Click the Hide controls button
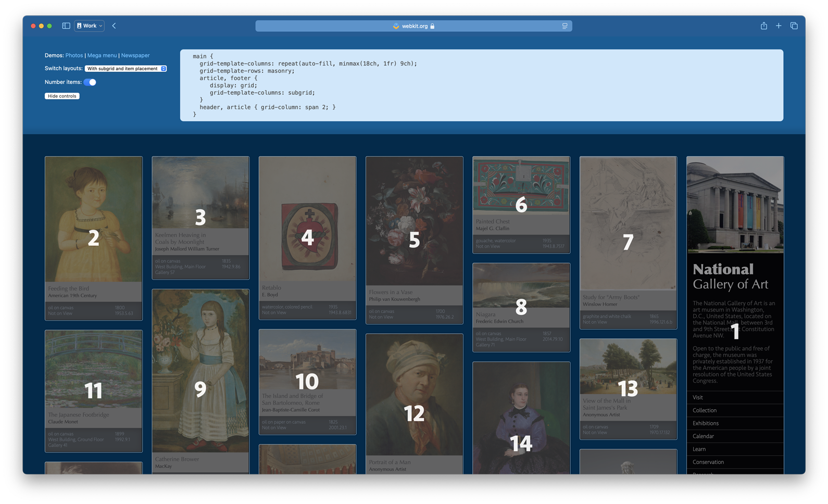828x504 pixels. [62, 96]
